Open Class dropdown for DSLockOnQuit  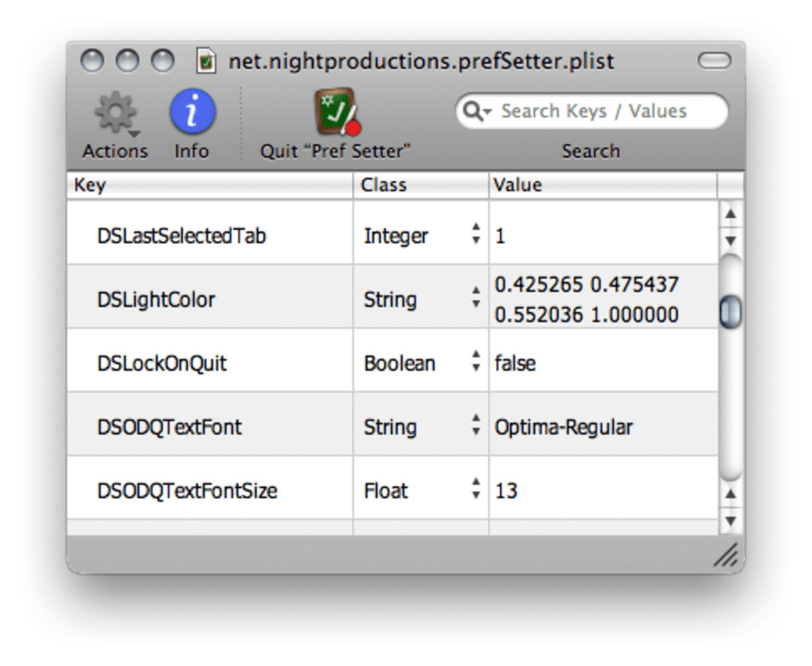(476, 361)
